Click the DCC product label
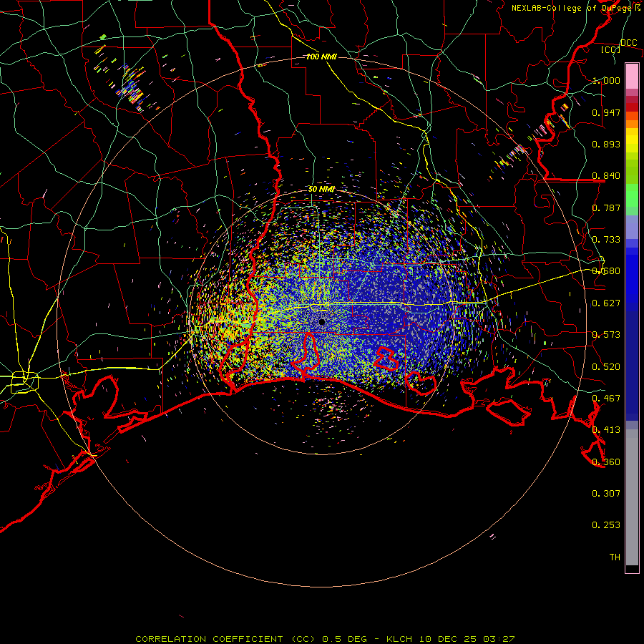Image resolution: width=644 pixels, height=644 pixels. pyautogui.click(x=628, y=43)
